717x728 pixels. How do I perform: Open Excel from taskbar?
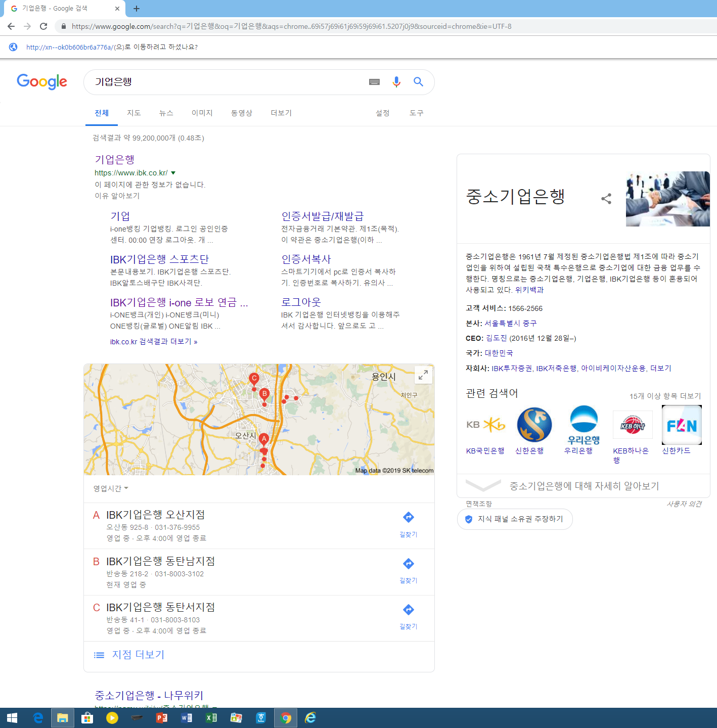[x=211, y=718]
